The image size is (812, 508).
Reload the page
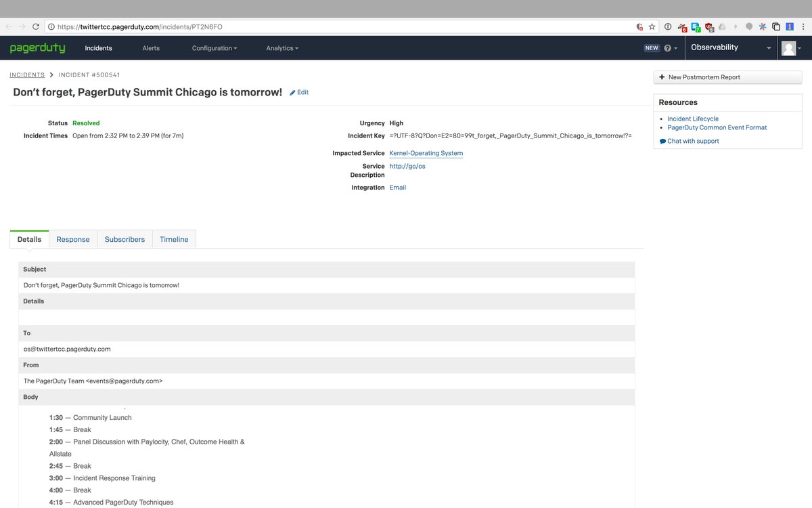pos(36,27)
